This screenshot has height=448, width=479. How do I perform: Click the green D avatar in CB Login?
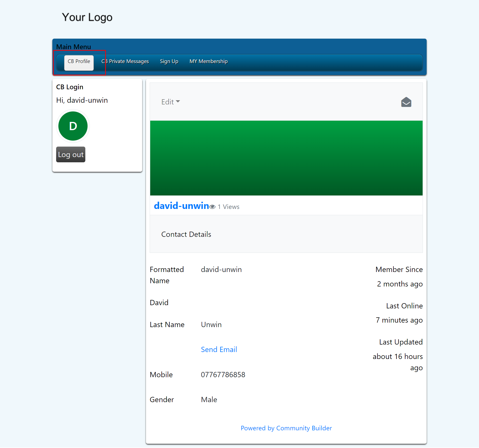(73, 126)
